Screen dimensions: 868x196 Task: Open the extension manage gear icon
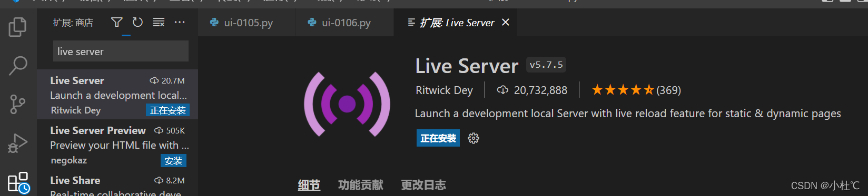[474, 138]
